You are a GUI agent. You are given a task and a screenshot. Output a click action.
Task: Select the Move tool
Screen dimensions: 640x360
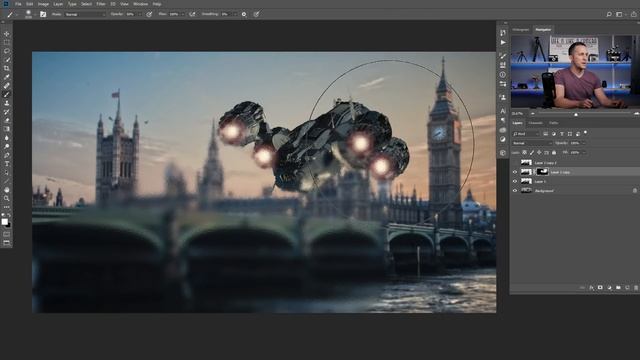pyautogui.click(x=7, y=34)
